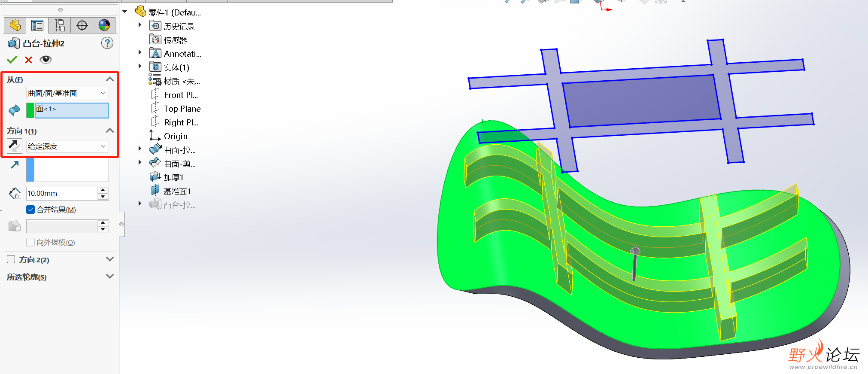Expand the greyed 凸台-拉... feature node
The height and width of the screenshot is (374, 868).
click(x=140, y=204)
